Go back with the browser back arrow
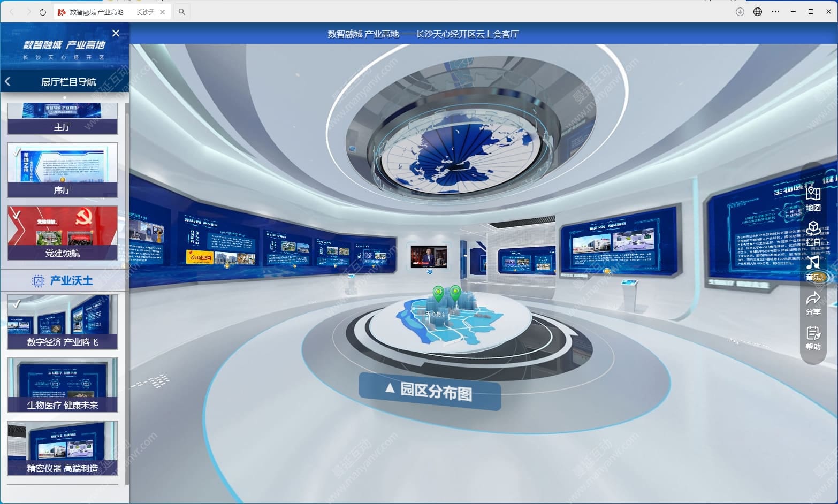The image size is (838, 504). coord(12,12)
